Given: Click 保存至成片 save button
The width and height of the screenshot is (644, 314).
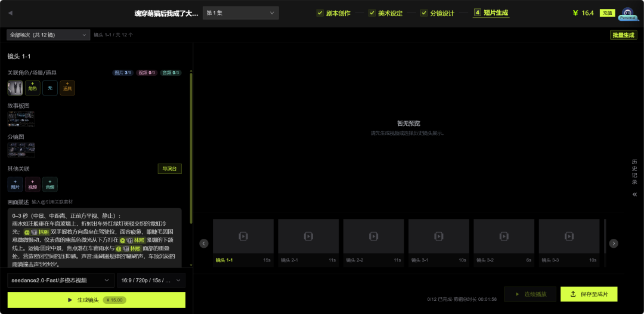Looking at the screenshot, I should click(x=589, y=294).
